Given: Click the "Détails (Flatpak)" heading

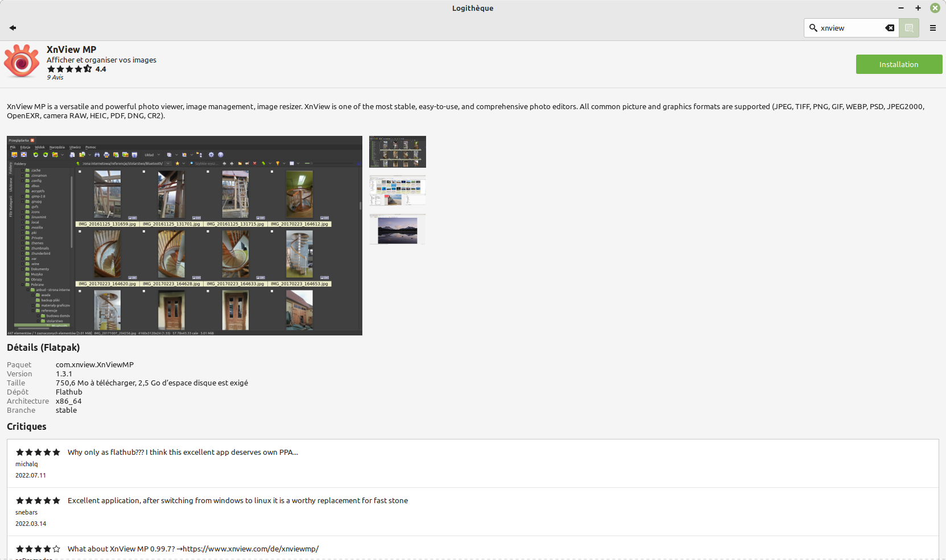Looking at the screenshot, I should click(43, 347).
